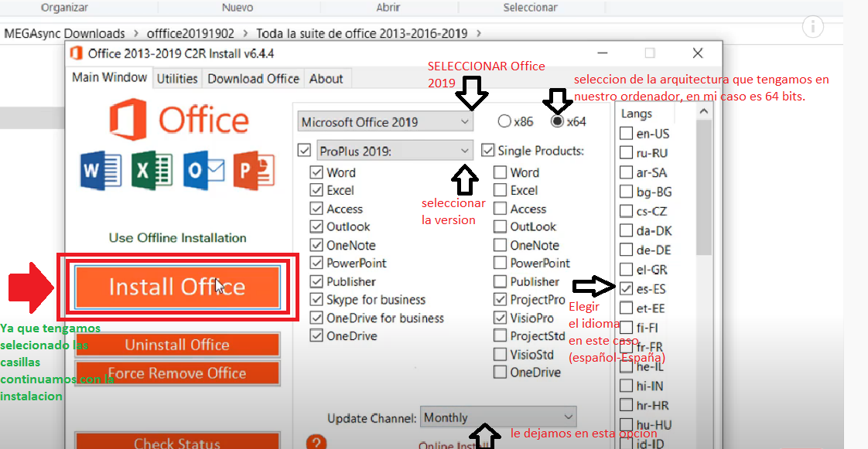Viewport: 868px width, 449px height.
Task: Click the Install Office button
Action: pos(177,287)
